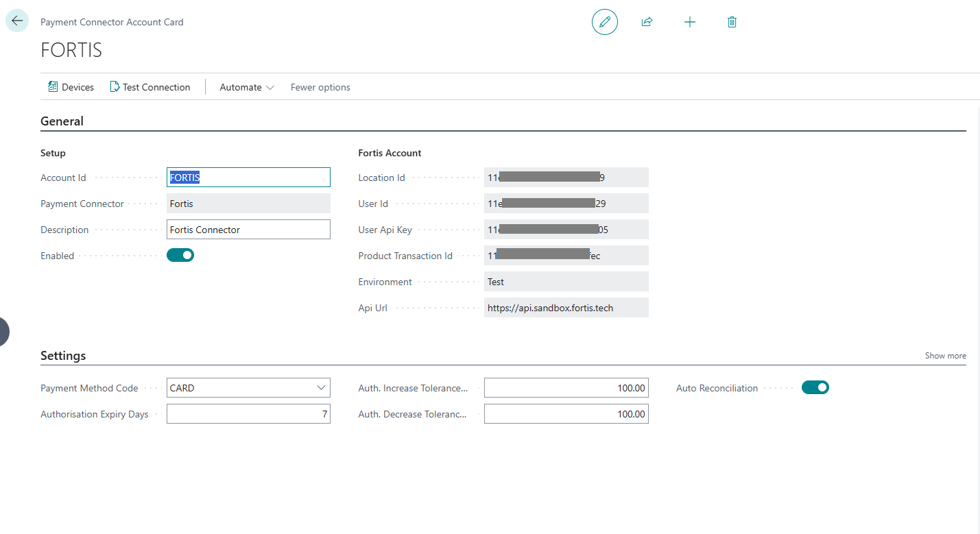This screenshot has height=534, width=980.
Task: Toggle the Enabled switch
Action: 180,256
